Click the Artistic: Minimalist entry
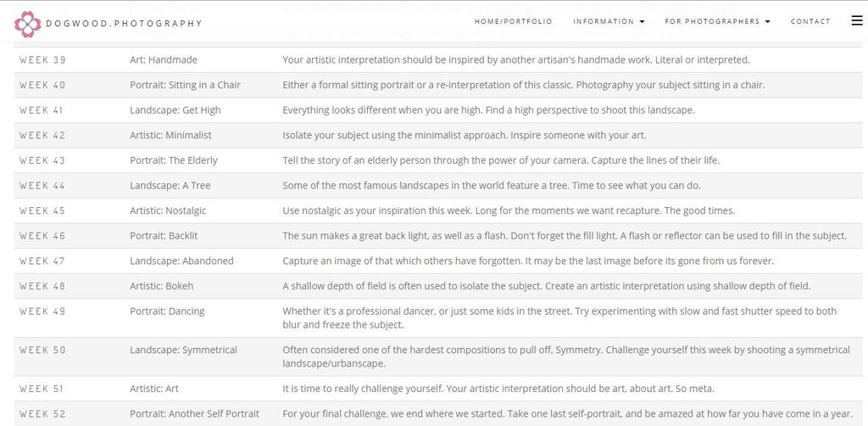Viewport: 868px width, 426px height. (x=170, y=135)
